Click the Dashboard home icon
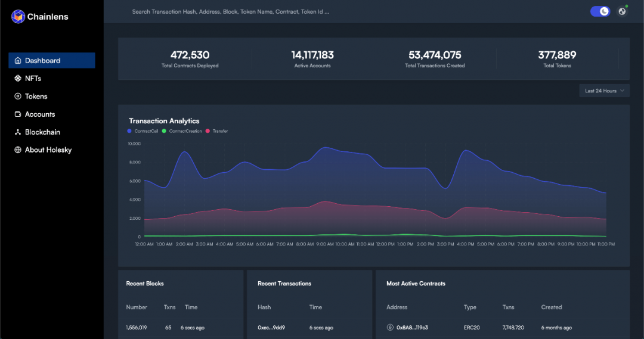 [x=18, y=61]
